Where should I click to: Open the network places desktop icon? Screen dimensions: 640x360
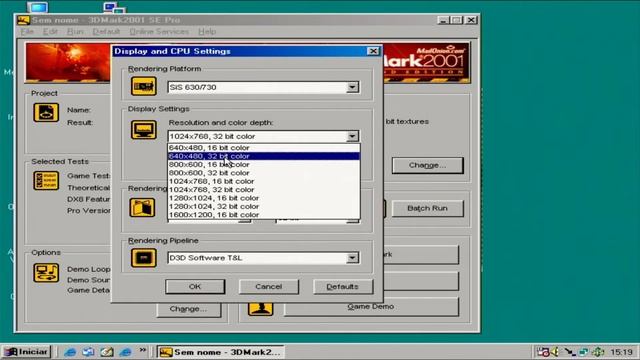pos(114,7)
